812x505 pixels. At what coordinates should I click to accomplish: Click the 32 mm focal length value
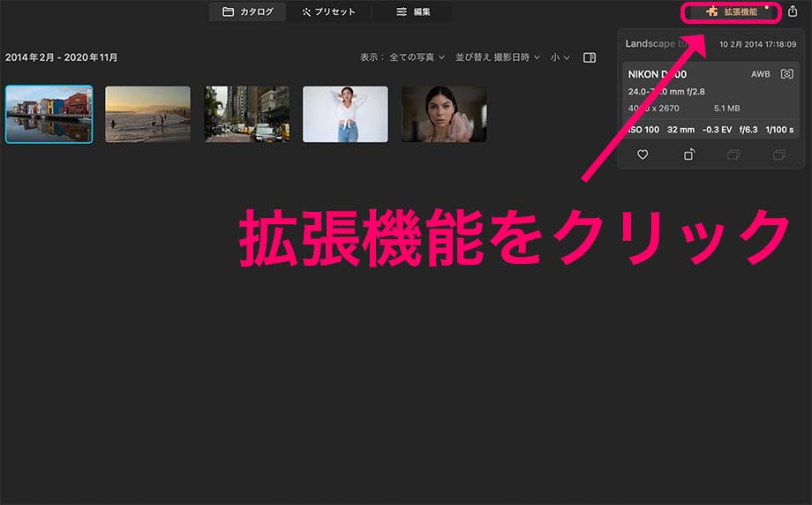[x=680, y=130]
